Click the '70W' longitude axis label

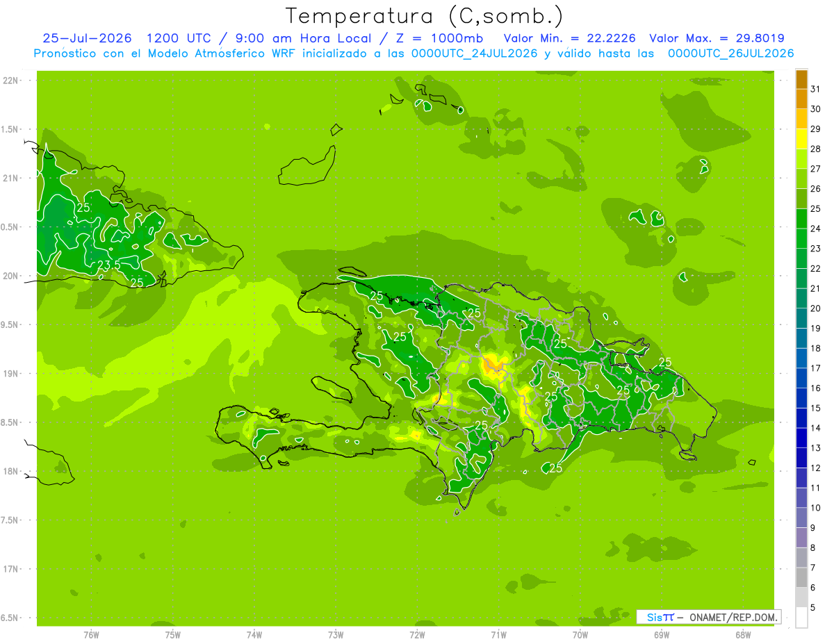pyautogui.click(x=580, y=635)
